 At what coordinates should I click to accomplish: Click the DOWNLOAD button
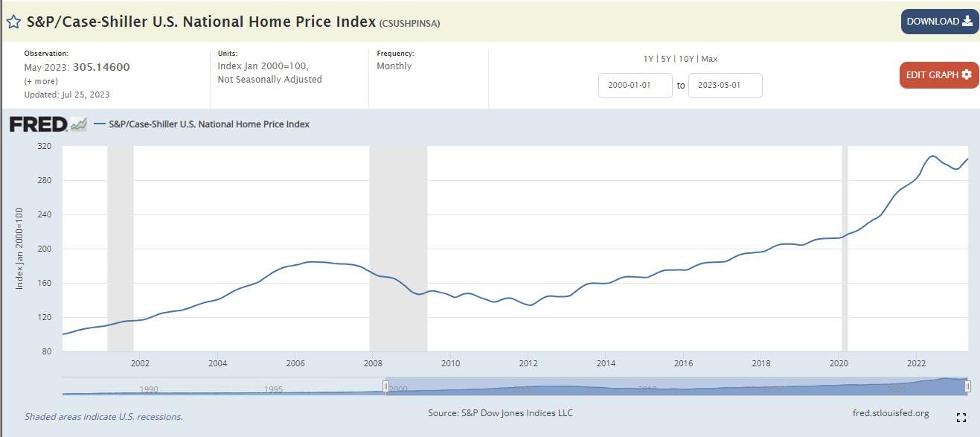click(939, 22)
